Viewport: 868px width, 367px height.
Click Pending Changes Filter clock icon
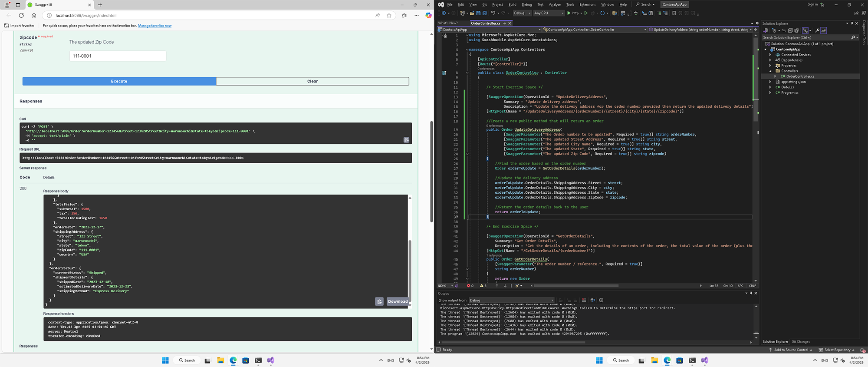[x=774, y=30]
